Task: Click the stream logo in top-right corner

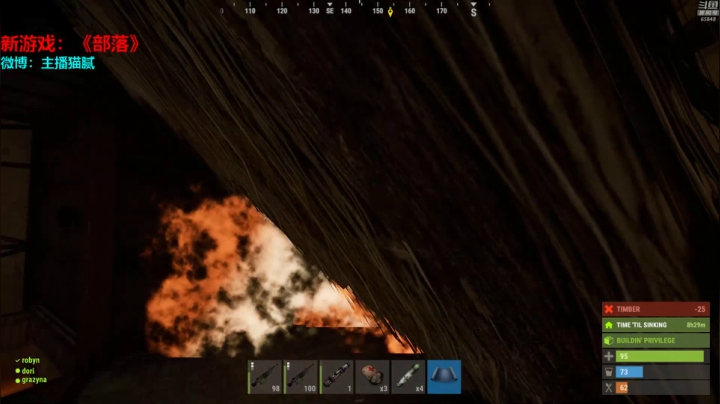Action: point(708,11)
